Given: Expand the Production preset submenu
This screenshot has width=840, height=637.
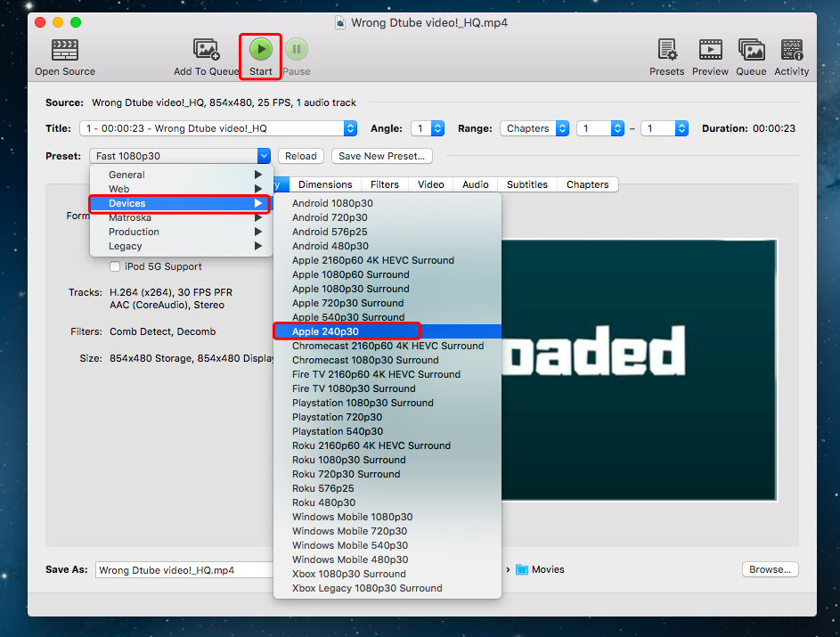Looking at the screenshot, I should 181,232.
